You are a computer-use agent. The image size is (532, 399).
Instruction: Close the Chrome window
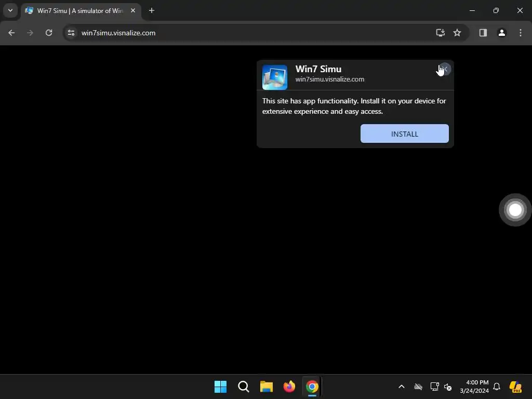(520, 10)
